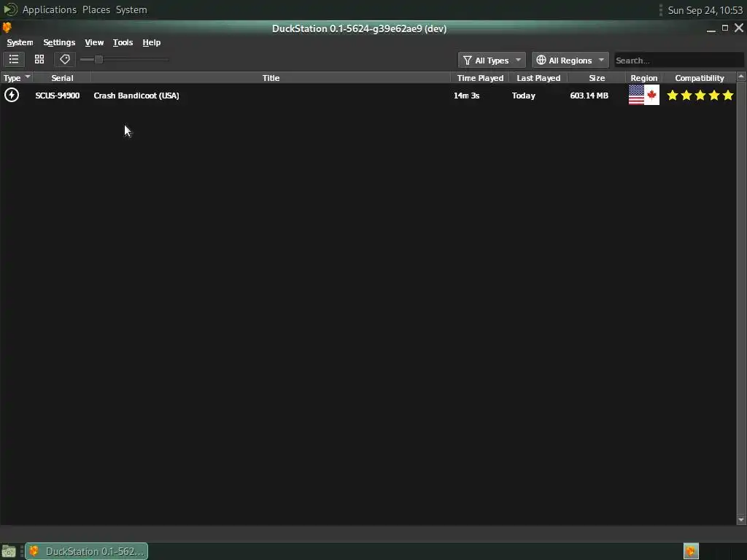This screenshot has width=747, height=560.
Task: Click the DuckStation taskbar button
Action: click(x=86, y=551)
